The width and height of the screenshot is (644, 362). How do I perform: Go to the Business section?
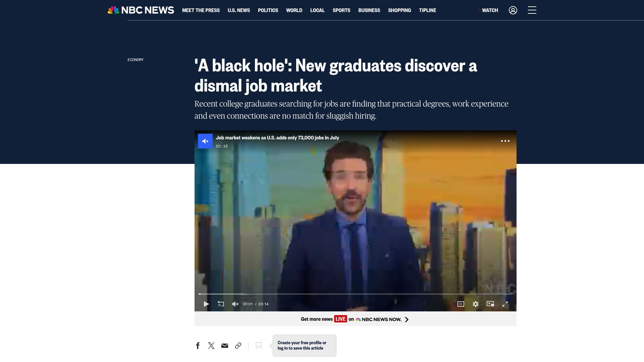pos(369,10)
